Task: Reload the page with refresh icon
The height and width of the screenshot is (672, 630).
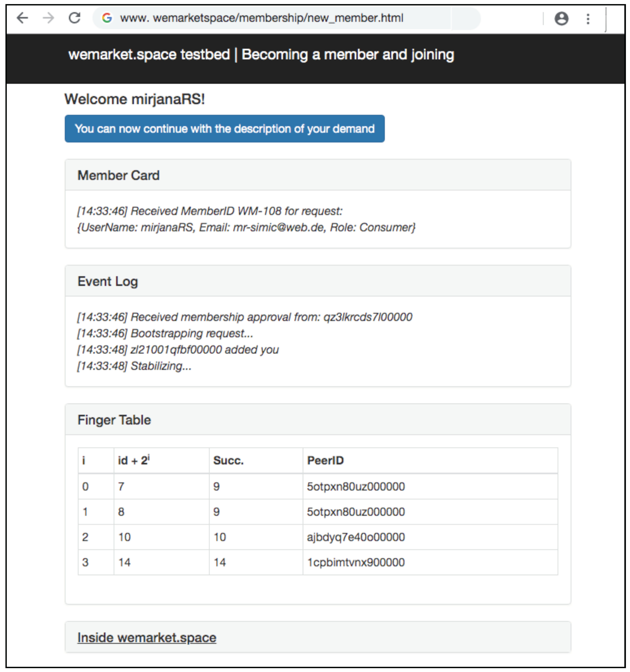Action: [74, 18]
